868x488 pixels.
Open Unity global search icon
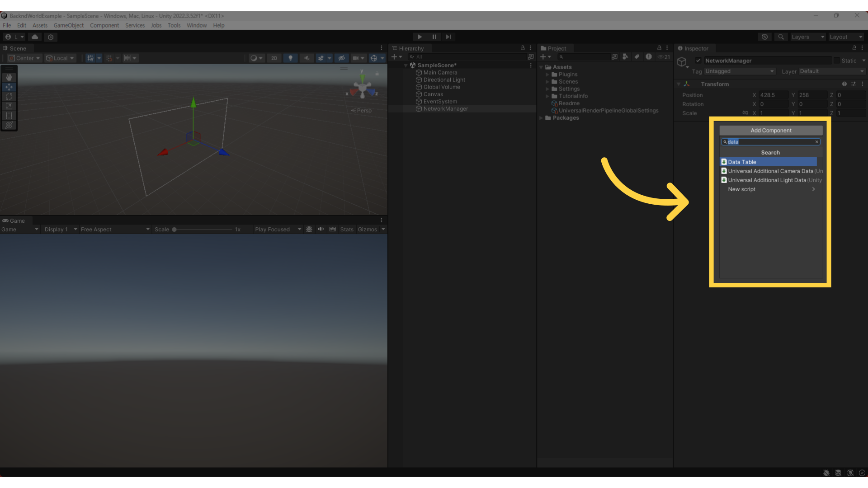pyautogui.click(x=781, y=37)
